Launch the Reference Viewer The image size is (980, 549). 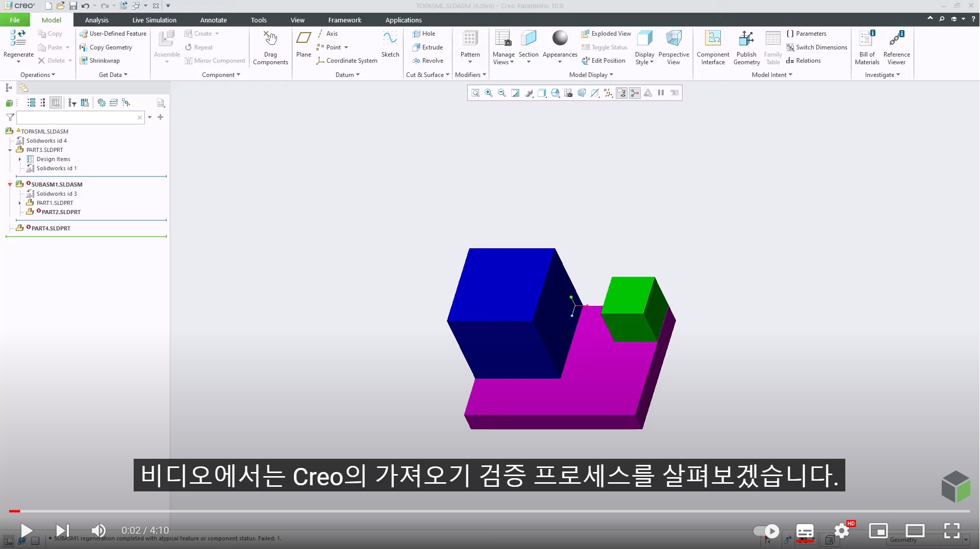click(x=897, y=47)
